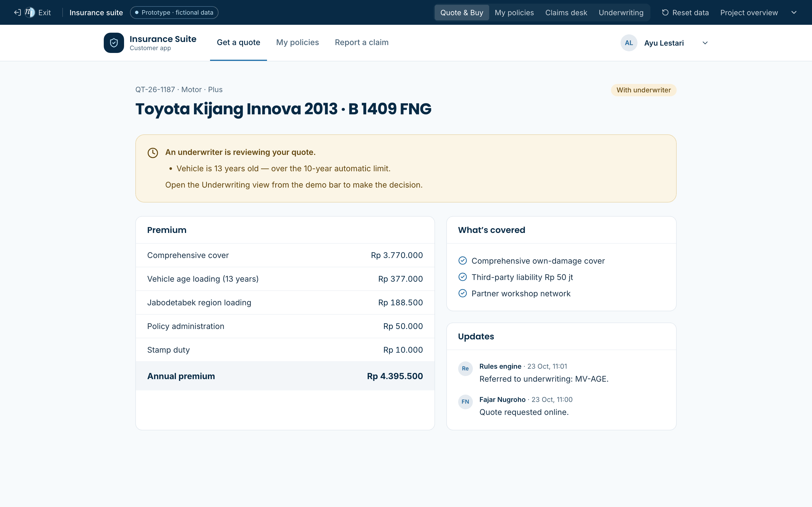Click the Reset data button
Image resolution: width=812 pixels, height=507 pixels.
tap(685, 12)
